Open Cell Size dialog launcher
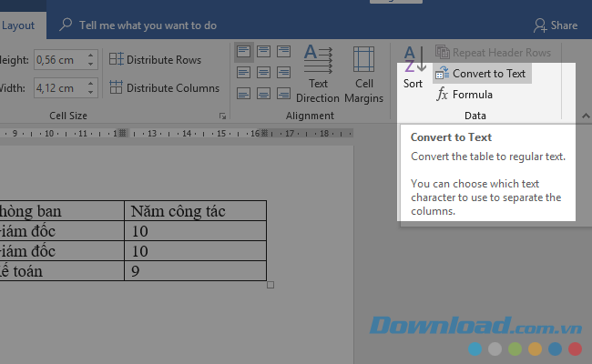Viewport: 592px width, 364px height. click(x=221, y=116)
